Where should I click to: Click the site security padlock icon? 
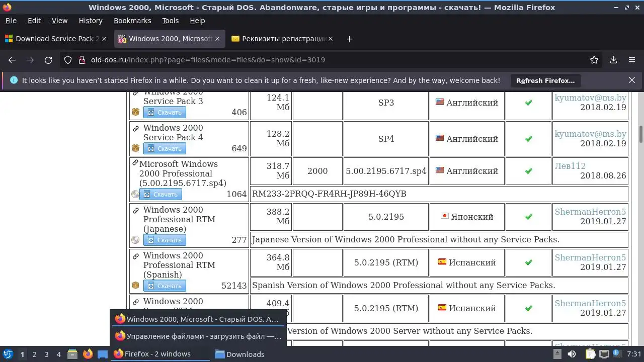pyautogui.click(x=82, y=60)
